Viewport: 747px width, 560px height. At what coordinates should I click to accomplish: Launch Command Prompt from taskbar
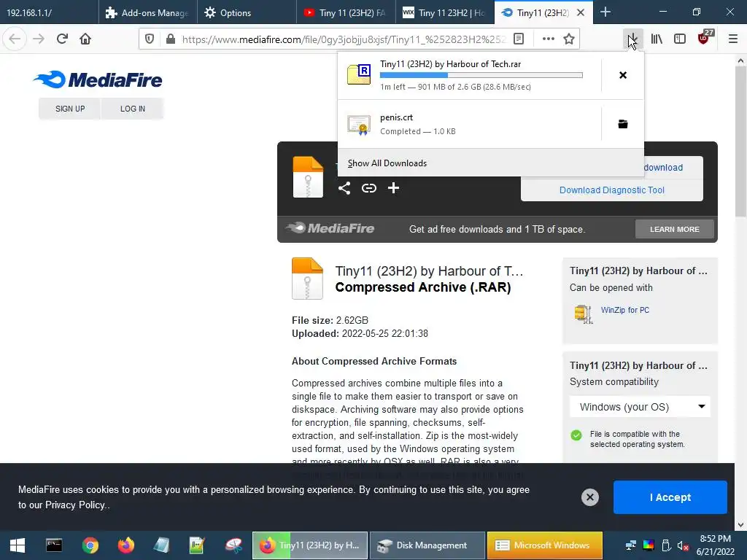pyautogui.click(x=54, y=545)
